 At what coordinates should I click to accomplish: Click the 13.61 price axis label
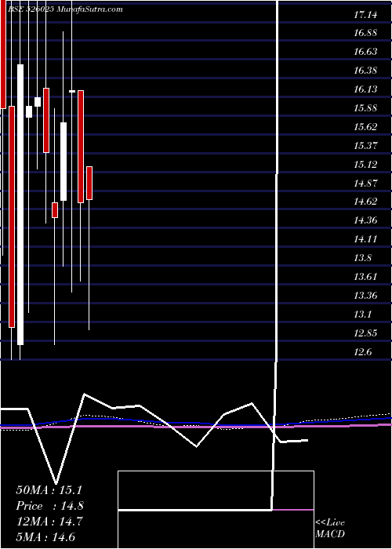point(365,277)
